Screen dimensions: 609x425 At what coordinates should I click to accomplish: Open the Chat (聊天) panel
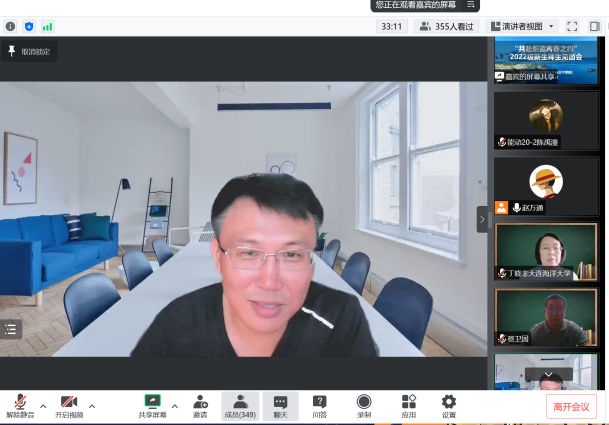click(280, 405)
